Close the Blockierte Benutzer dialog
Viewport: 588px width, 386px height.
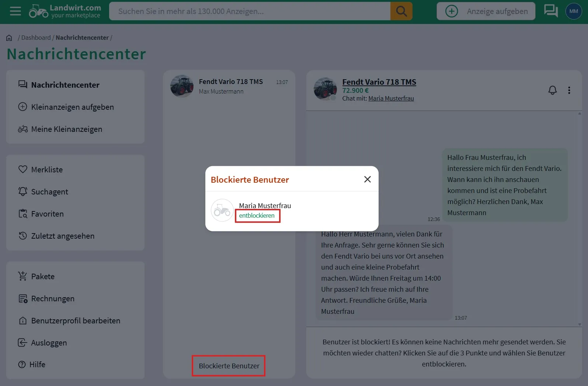(367, 179)
